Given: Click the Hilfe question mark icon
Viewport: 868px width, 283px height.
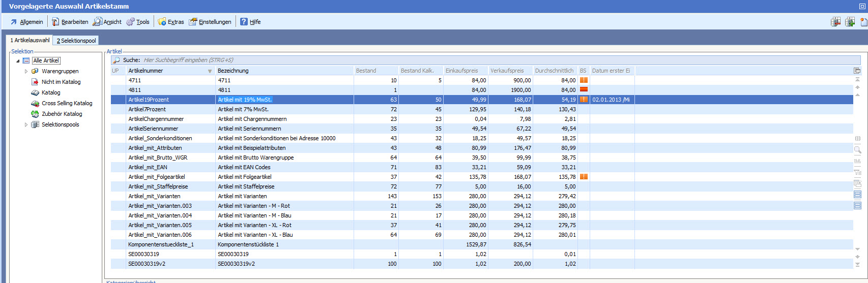Looking at the screenshot, I should [244, 22].
